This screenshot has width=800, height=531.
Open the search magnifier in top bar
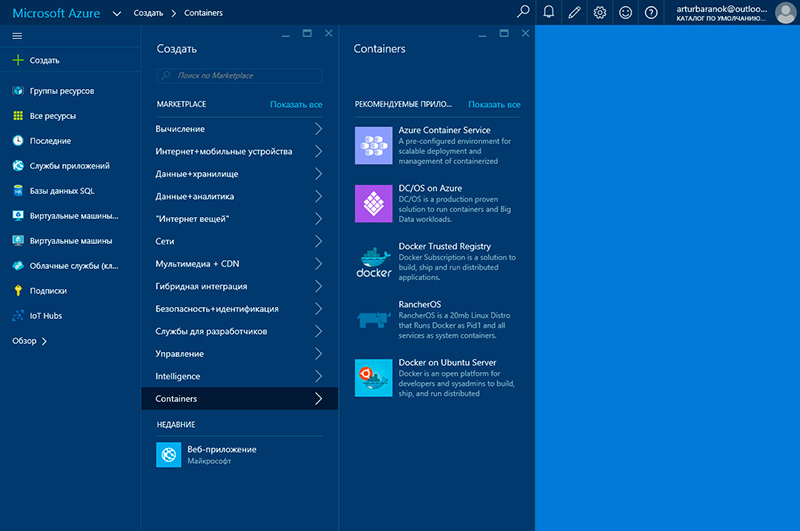(x=523, y=12)
